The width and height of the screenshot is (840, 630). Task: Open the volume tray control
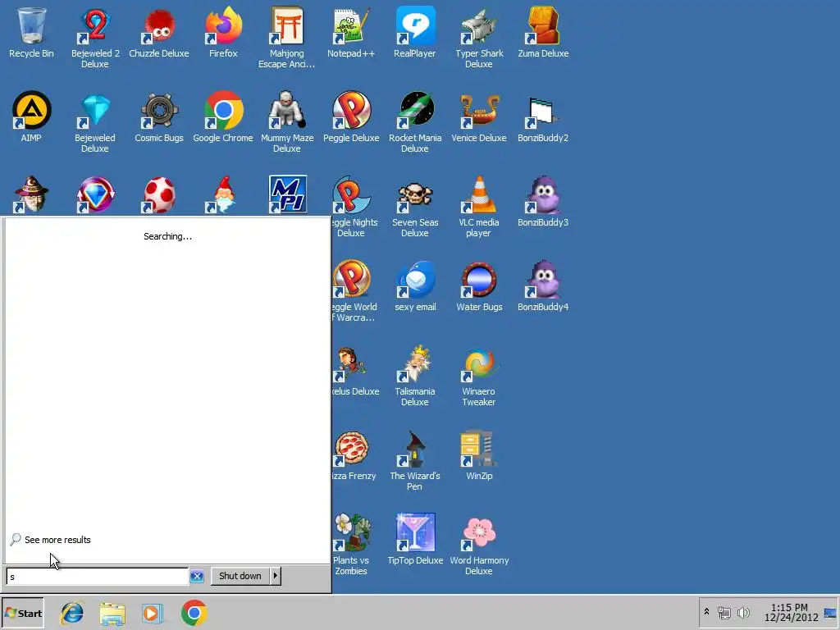(743, 612)
